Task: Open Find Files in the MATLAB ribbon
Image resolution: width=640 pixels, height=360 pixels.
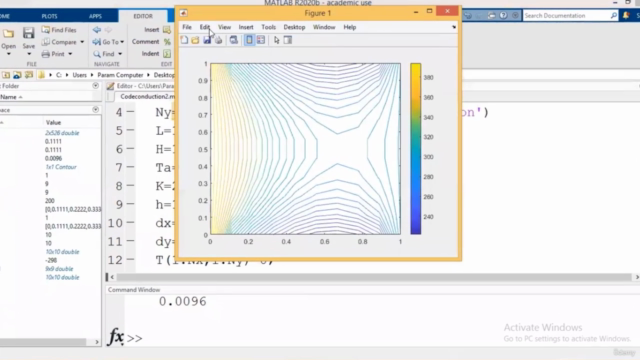Action: 59,30
